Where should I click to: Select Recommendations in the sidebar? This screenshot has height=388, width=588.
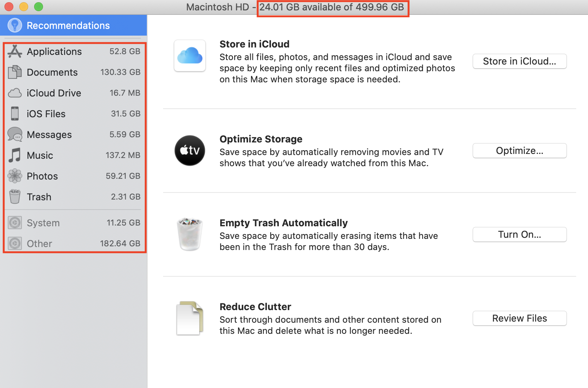(73, 25)
